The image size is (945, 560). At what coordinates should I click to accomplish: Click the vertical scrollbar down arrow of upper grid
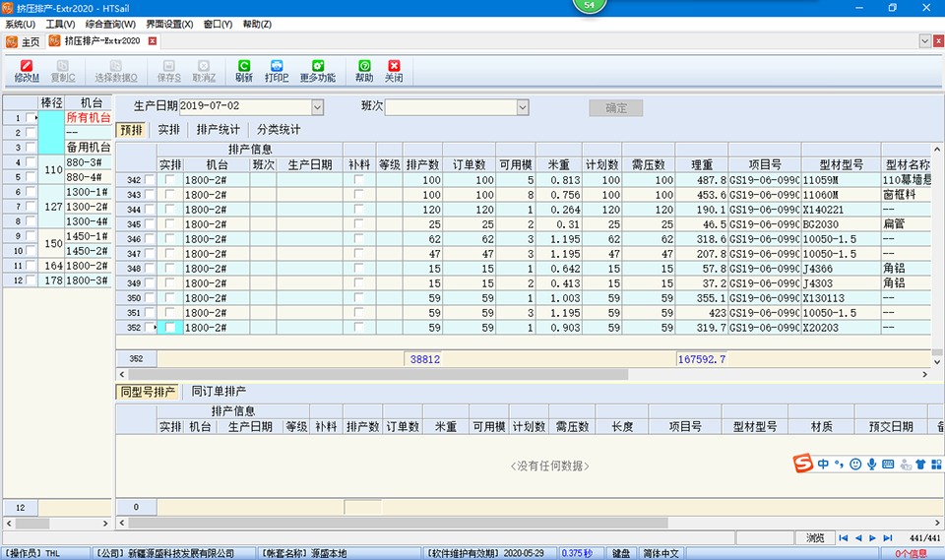click(937, 362)
